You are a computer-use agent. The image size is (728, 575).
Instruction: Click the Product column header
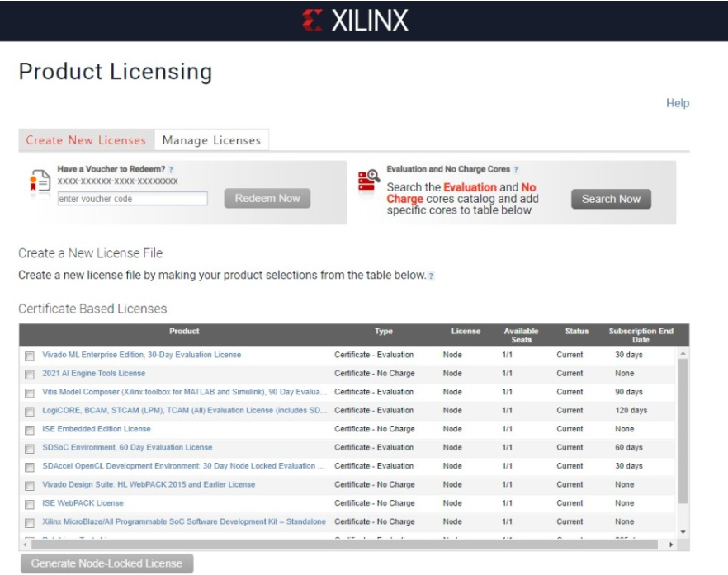pos(184,332)
